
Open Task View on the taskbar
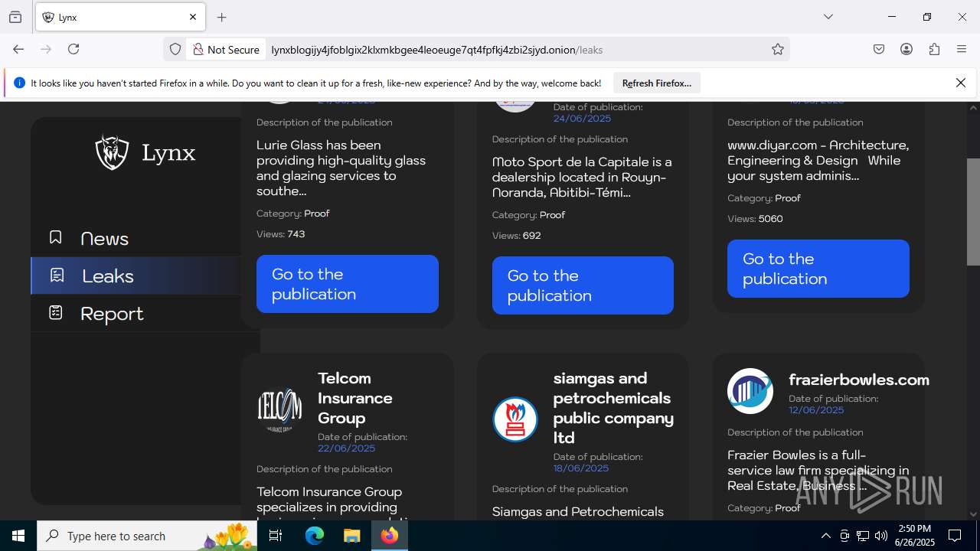[276, 536]
